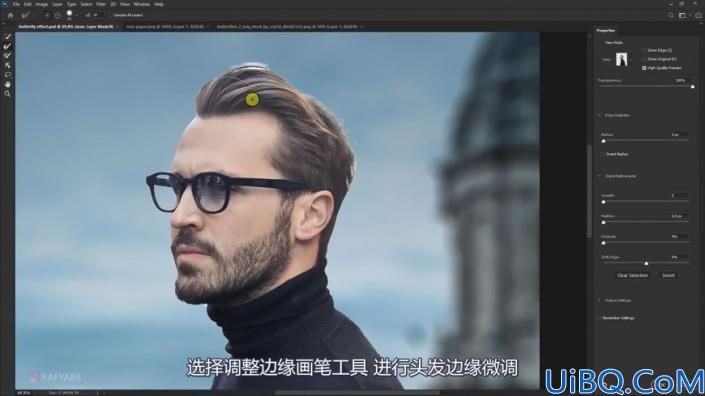Click the Home icon in options bar
705x396 pixels.
(10, 15)
